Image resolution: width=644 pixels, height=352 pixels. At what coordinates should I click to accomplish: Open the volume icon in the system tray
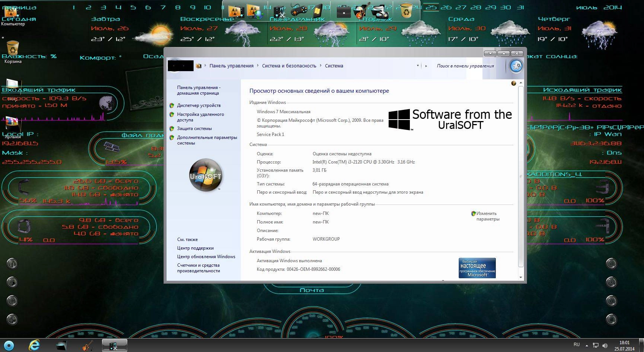click(605, 346)
